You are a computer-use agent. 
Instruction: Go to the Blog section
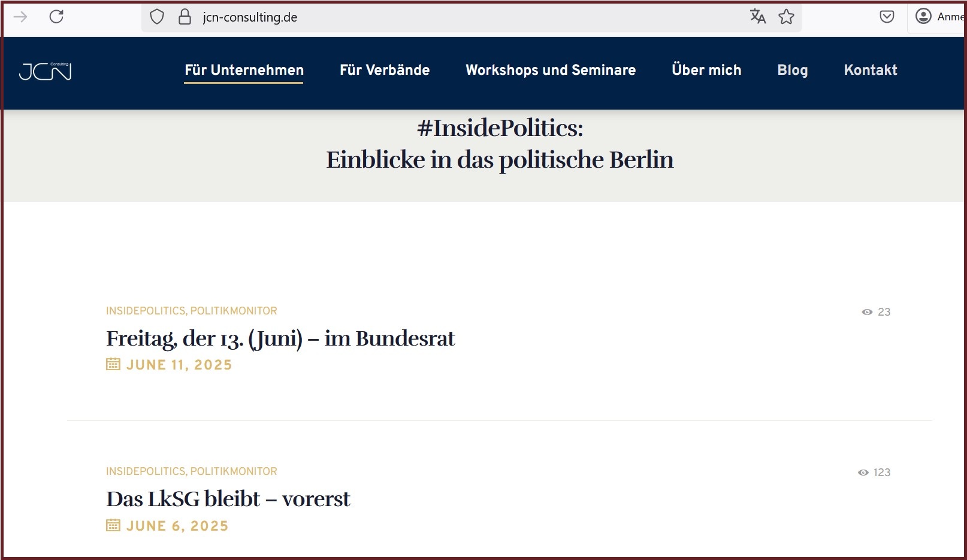coord(792,70)
